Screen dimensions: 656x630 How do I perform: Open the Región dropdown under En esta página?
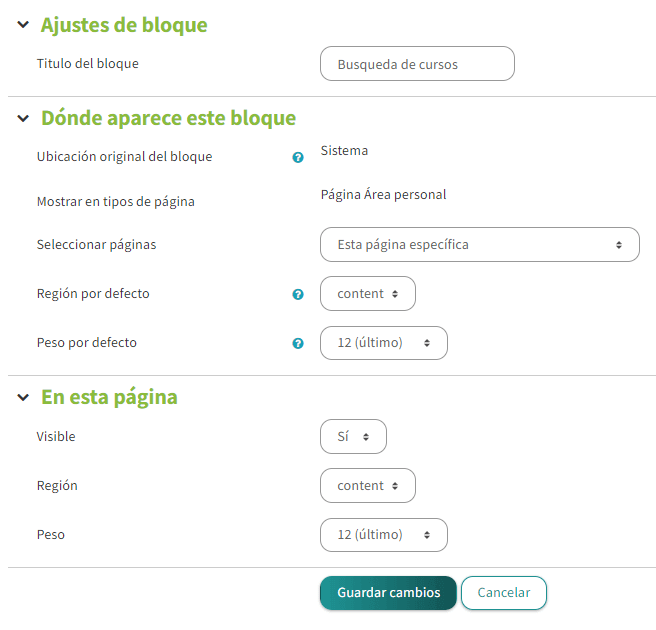click(368, 486)
